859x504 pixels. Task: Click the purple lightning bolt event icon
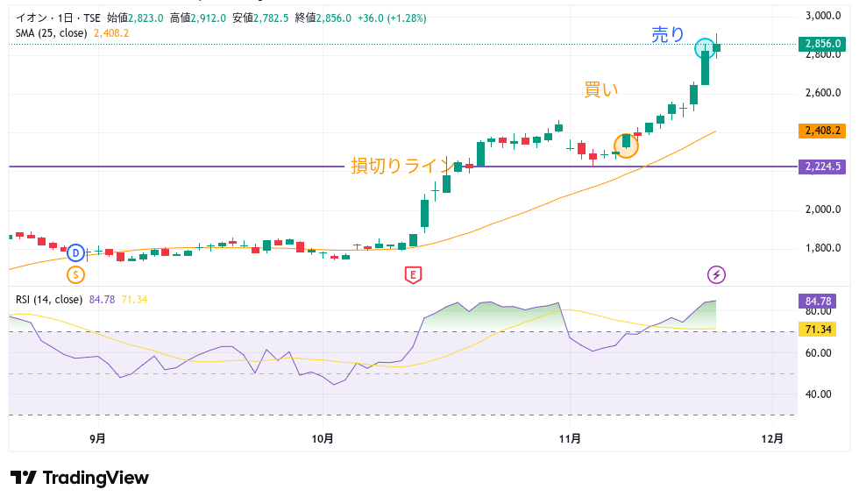click(x=716, y=275)
